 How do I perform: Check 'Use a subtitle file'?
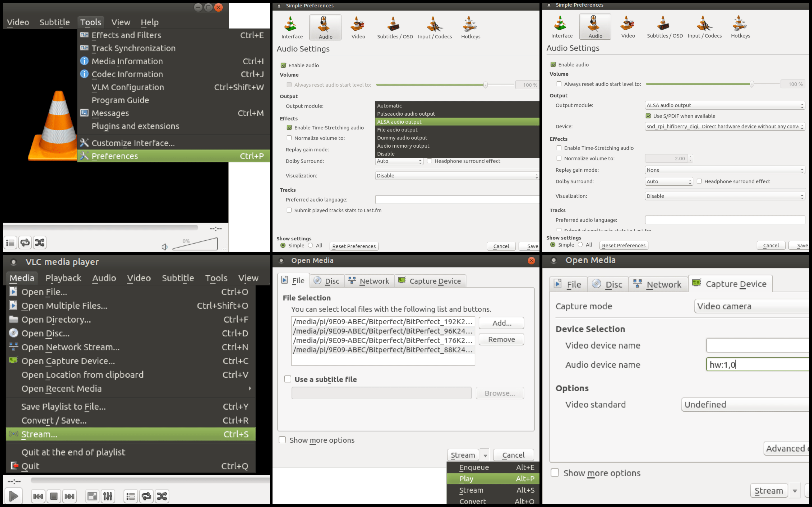click(288, 379)
